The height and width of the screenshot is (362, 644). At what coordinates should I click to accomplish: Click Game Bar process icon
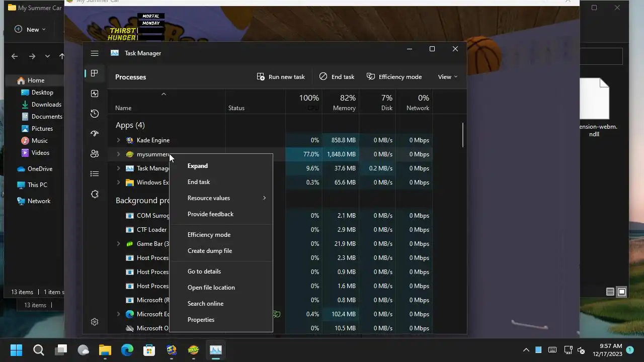pos(130,244)
